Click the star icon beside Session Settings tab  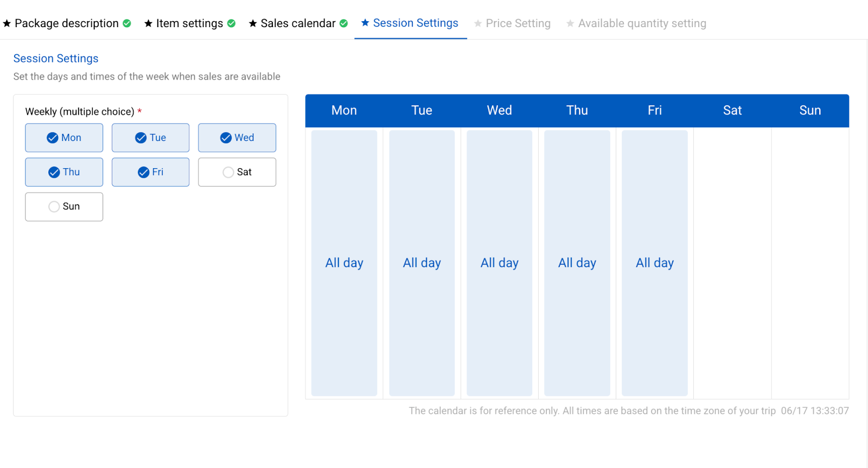[365, 23]
